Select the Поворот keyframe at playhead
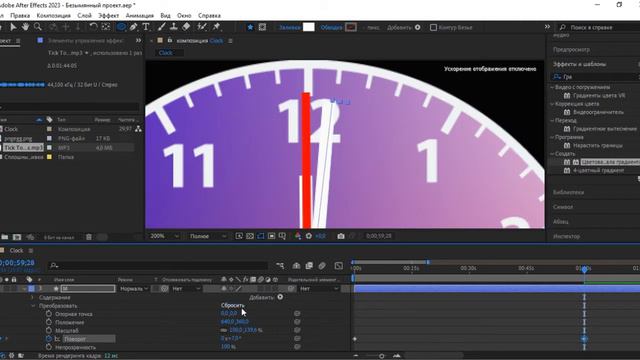The height and width of the screenshot is (360, 640). point(584,339)
